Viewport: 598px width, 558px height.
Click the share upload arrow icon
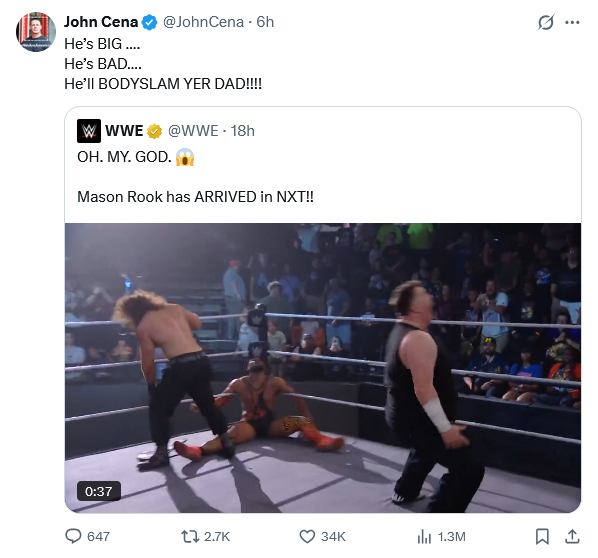(x=572, y=536)
